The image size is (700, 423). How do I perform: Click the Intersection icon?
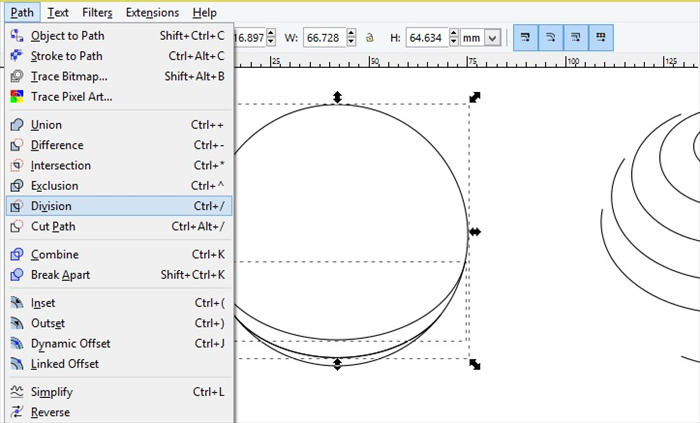pos(16,166)
